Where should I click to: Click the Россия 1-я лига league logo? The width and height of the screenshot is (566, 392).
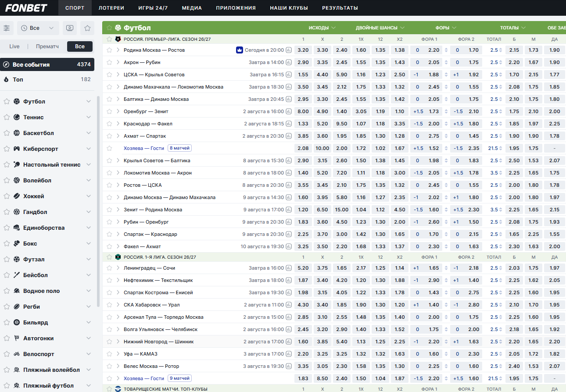(x=118, y=257)
